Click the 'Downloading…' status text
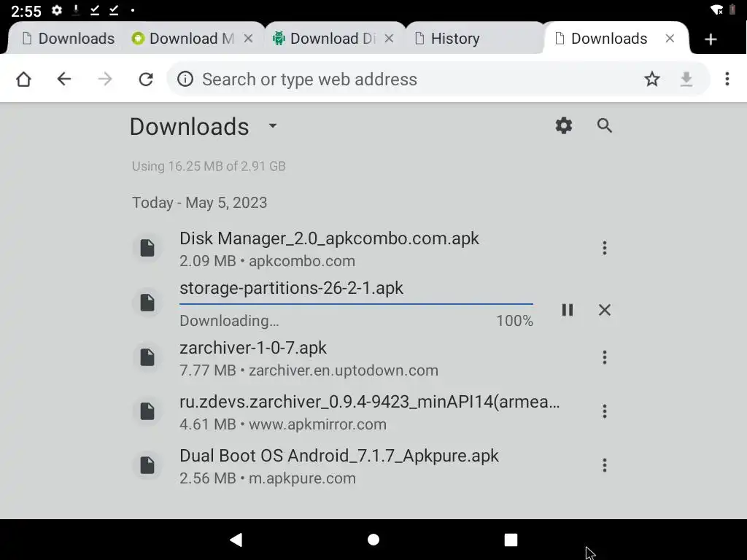The image size is (747, 560). click(229, 321)
